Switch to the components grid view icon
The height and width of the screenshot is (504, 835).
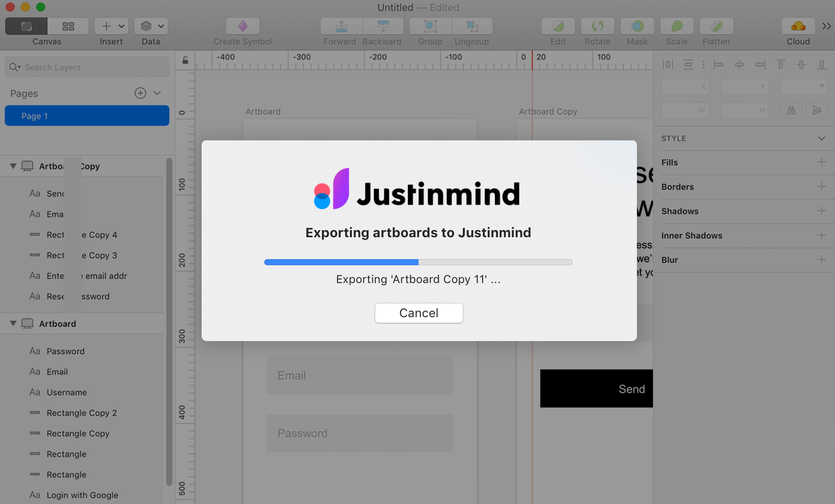[68, 26]
